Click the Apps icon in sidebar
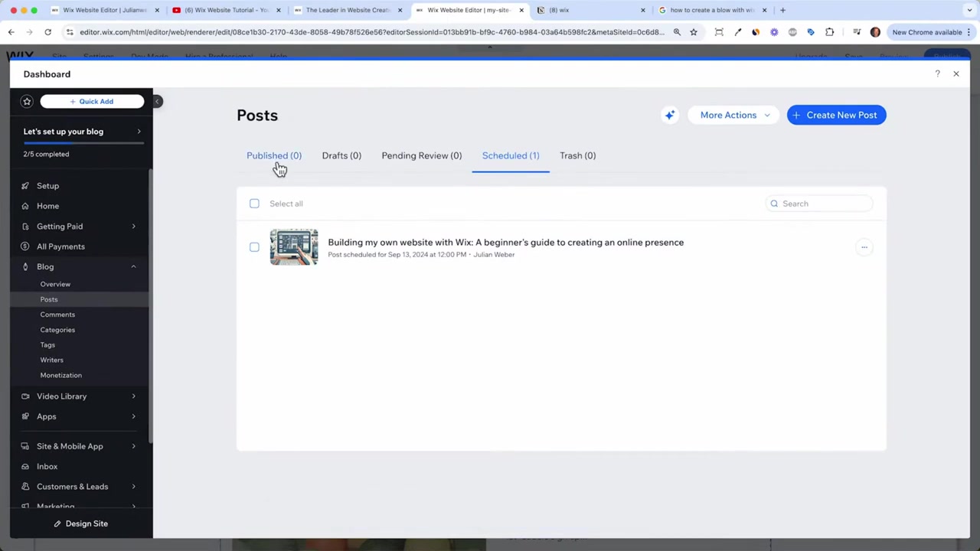Viewport: 980px width, 551px height. [x=25, y=416]
